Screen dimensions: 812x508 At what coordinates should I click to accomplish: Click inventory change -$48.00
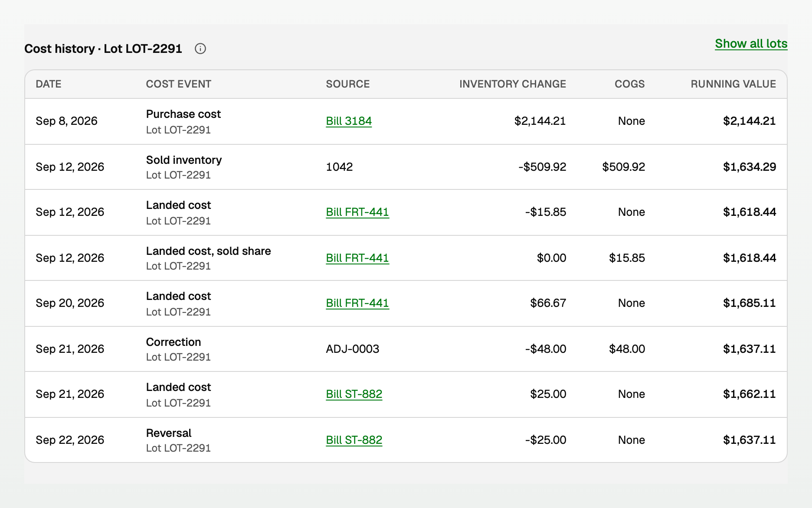click(x=546, y=349)
